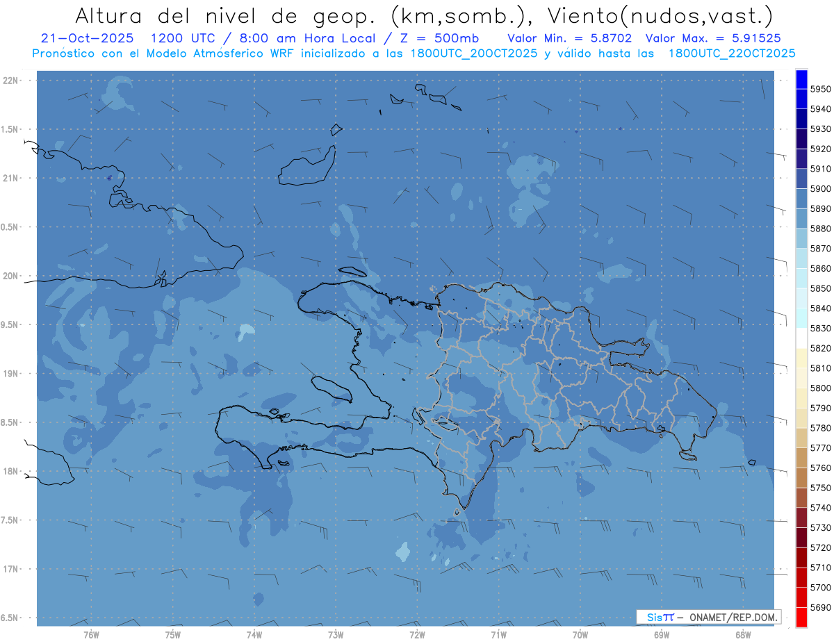Click the 18N latitude label

tap(10, 472)
